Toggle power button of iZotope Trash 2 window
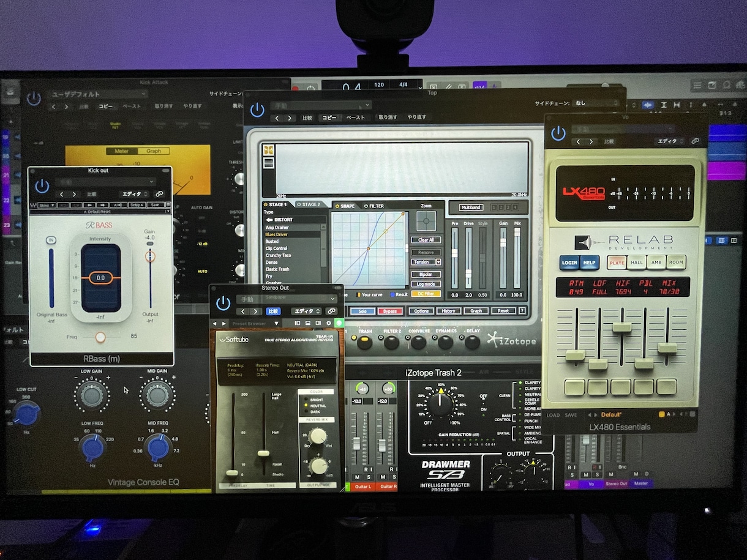Viewport: 747px width, 560px height. pyautogui.click(x=257, y=110)
